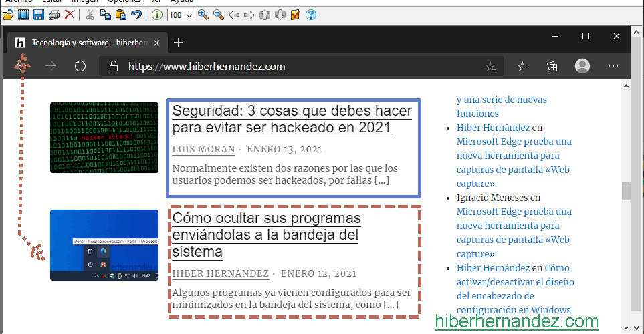Screen dimensions: 644x334
Task: Open the Collections icon in Edge
Action: [552, 66]
